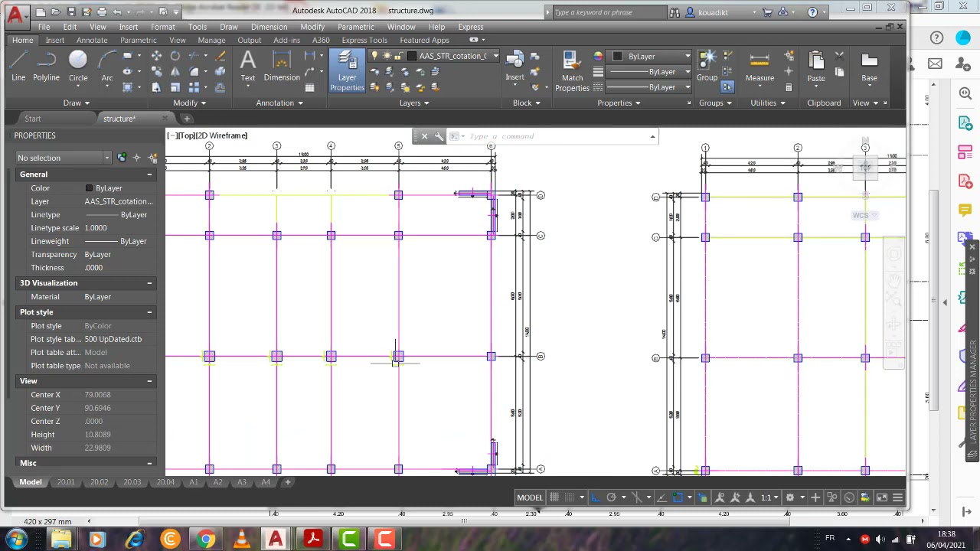Open the Quick Calculator in Utilities

[x=789, y=87]
